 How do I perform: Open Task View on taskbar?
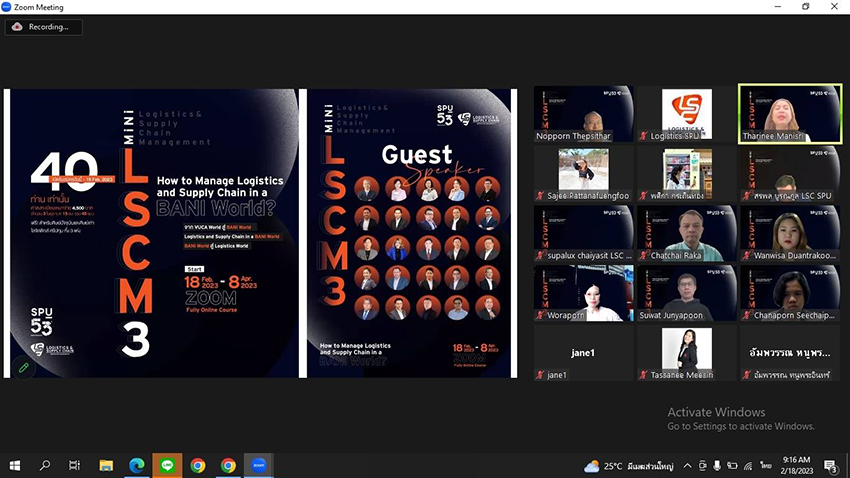(x=74, y=466)
